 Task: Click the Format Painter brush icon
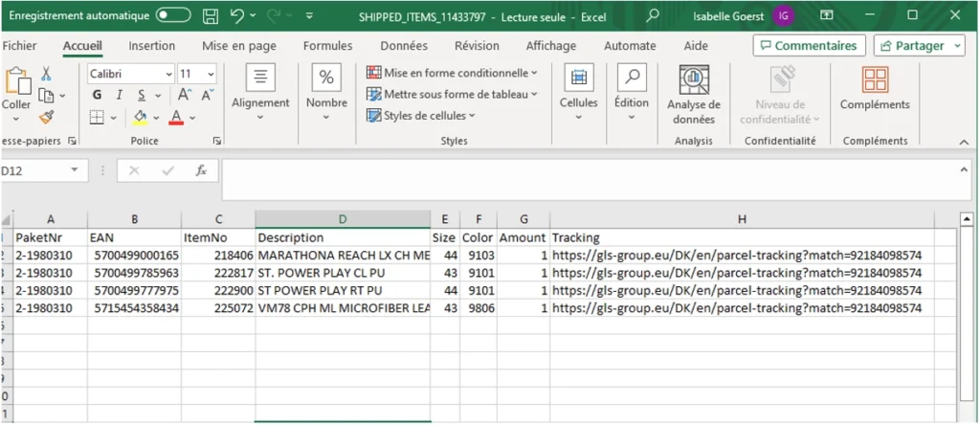[46, 117]
